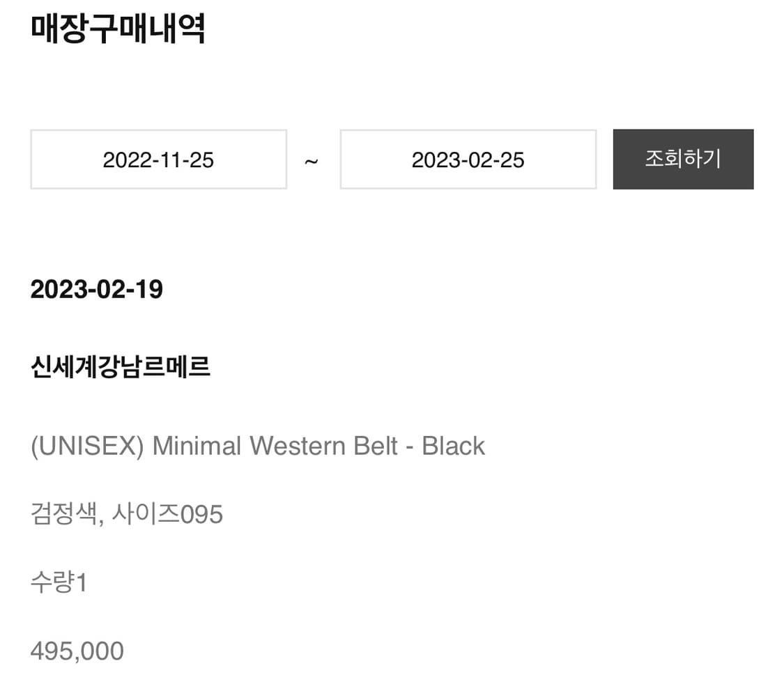Tap 조회하기 to refresh purchase history
This screenshot has height=691, width=784.
[x=683, y=159]
